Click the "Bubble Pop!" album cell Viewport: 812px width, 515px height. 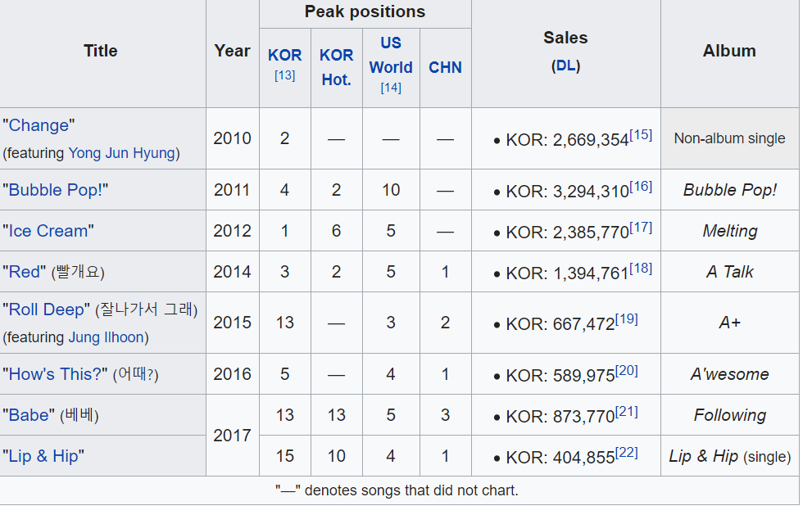point(730,190)
